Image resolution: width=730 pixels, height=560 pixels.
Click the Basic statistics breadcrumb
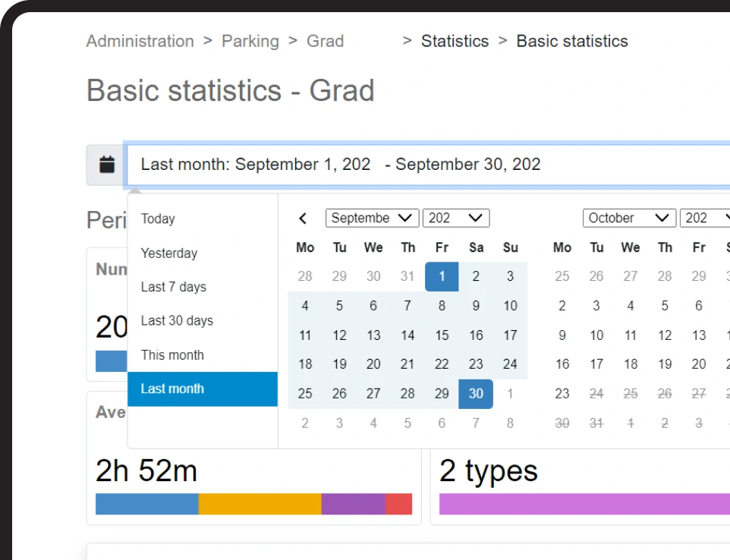tap(572, 41)
